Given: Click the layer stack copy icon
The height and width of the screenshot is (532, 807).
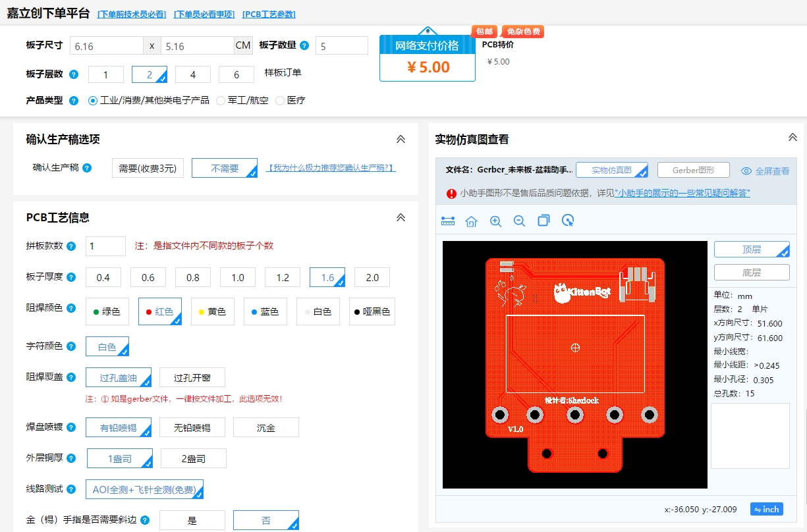Looking at the screenshot, I should point(543,221).
